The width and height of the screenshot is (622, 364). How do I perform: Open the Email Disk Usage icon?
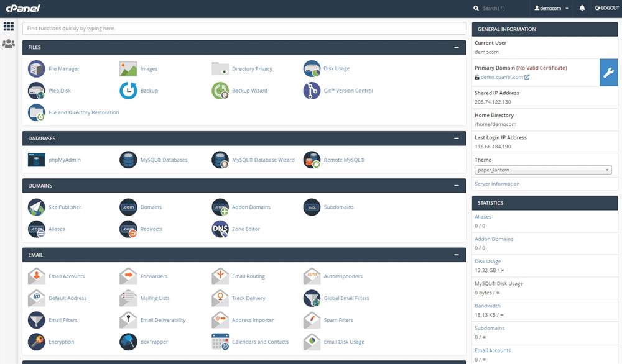point(312,342)
